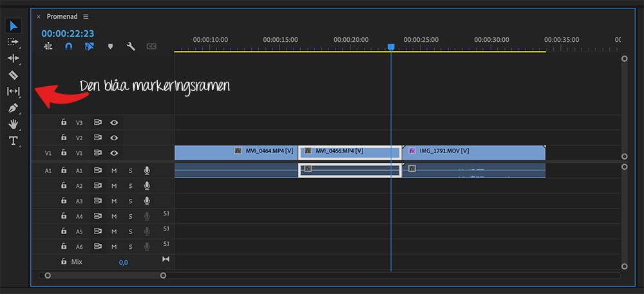Toggle Snap magnet in timeline
The height and width of the screenshot is (294, 644).
69,46
